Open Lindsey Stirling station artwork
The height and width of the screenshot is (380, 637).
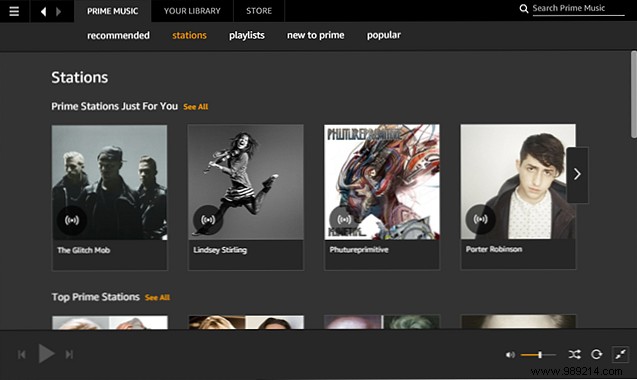point(245,182)
